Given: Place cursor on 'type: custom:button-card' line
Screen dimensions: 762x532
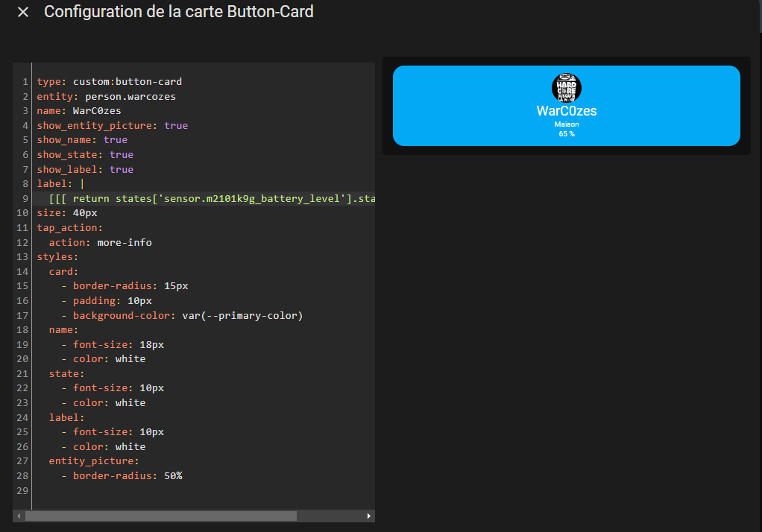Looking at the screenshot, I should tap(109, 82).
